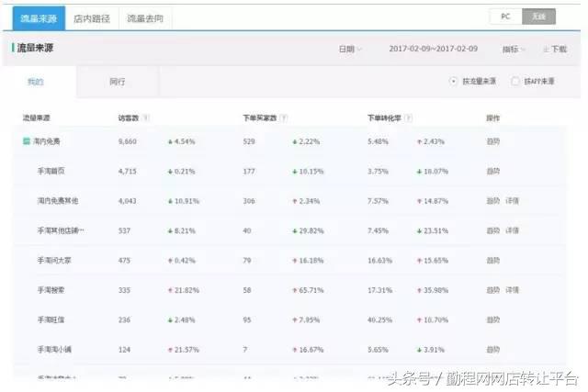This screenshot has height=392, width=588.
Task: Open 趋势 for 手淘淘小铺 row
Action: point(493,350)
